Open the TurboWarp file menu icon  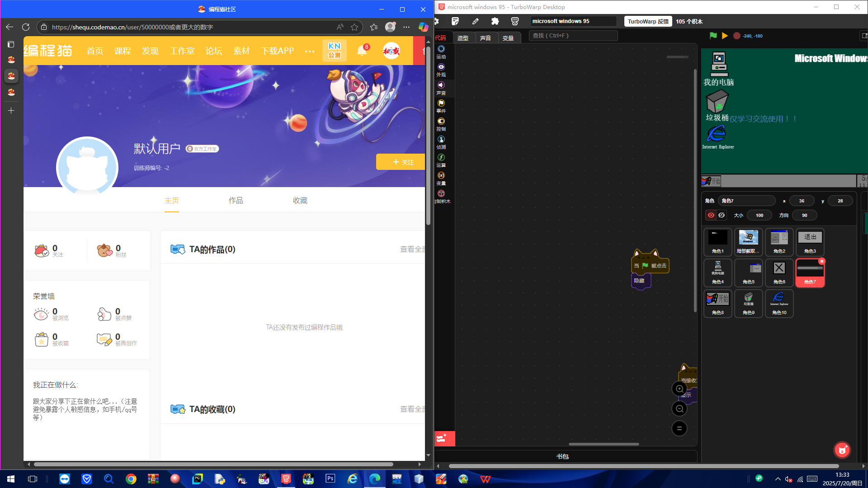pyautogui.click(x=455, y=21)
